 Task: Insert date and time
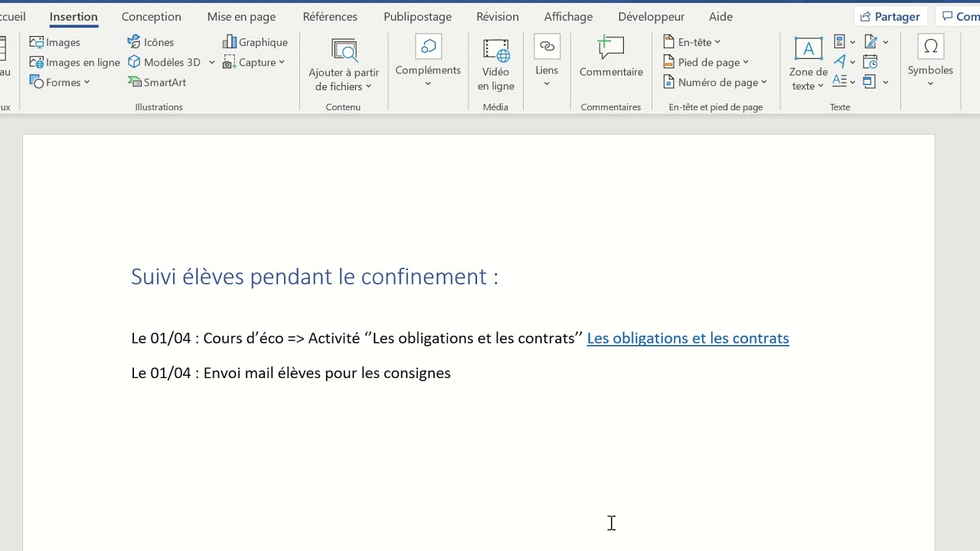871,62
